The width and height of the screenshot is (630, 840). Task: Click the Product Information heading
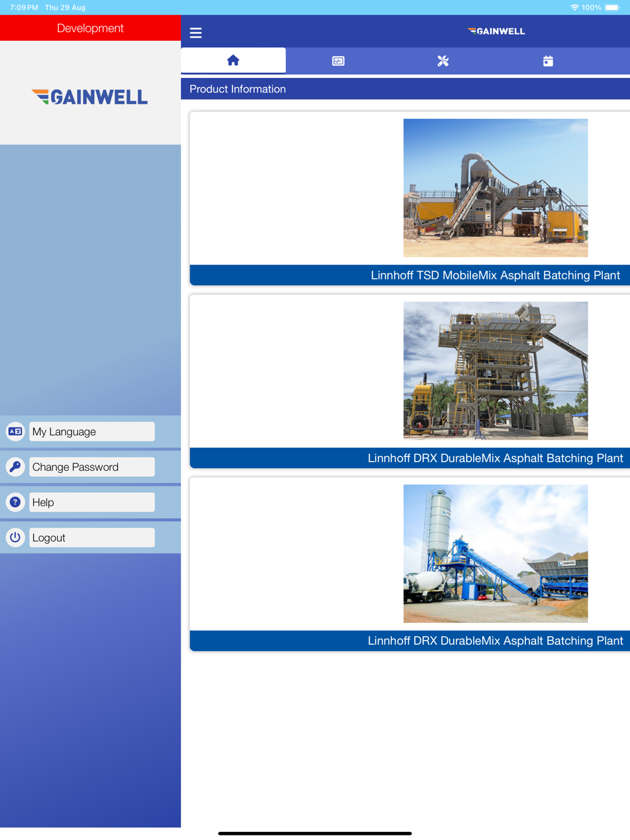coord(238,89)
